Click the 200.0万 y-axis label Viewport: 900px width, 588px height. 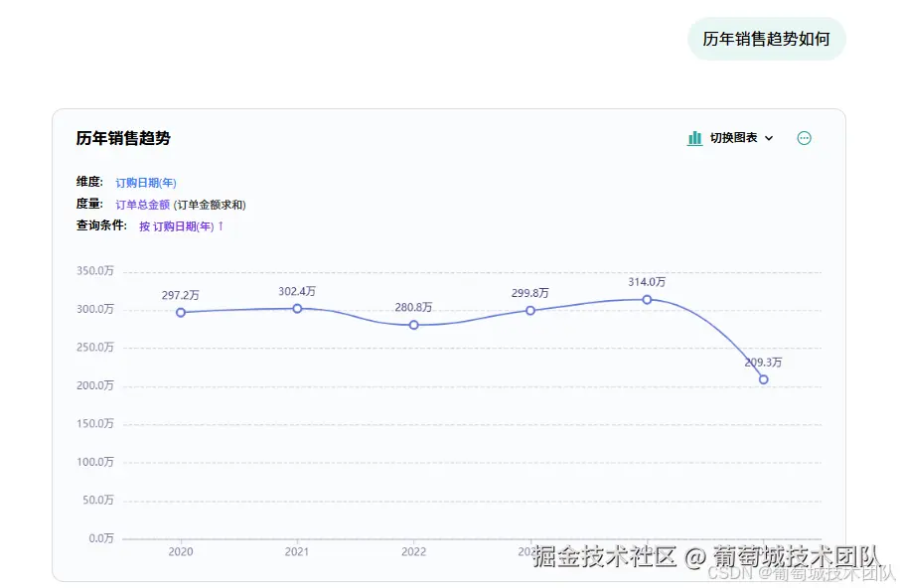pos(95,385)
